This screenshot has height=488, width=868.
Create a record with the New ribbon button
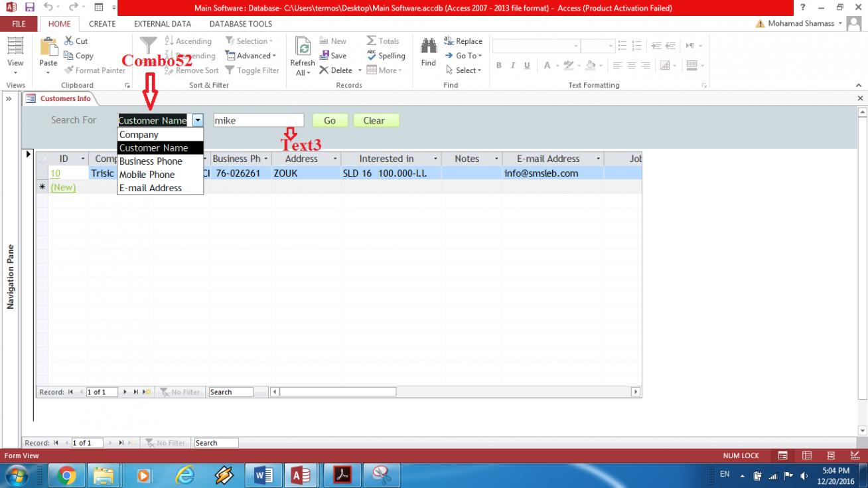(332, 41)
